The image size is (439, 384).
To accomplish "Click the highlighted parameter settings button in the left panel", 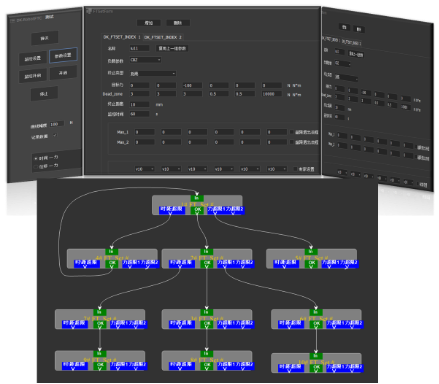I will 63,55.
